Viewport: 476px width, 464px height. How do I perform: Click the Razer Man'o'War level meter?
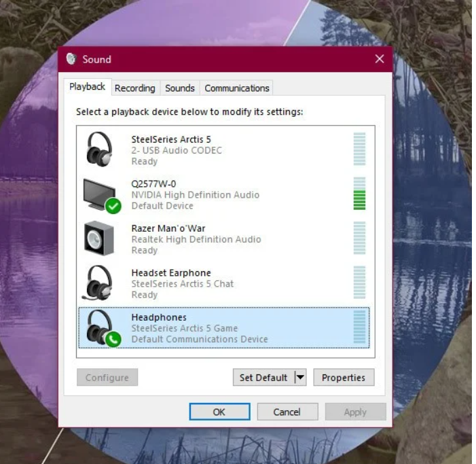click(359, 238)
